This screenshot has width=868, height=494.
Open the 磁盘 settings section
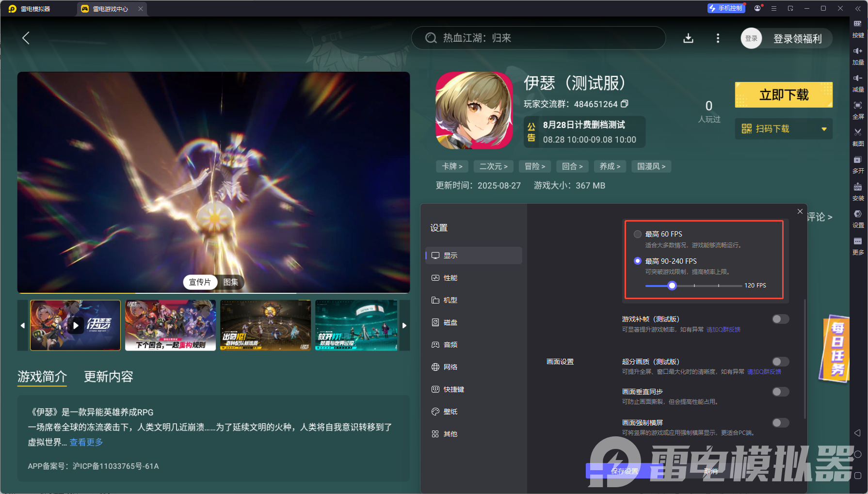tap(474, 322)
